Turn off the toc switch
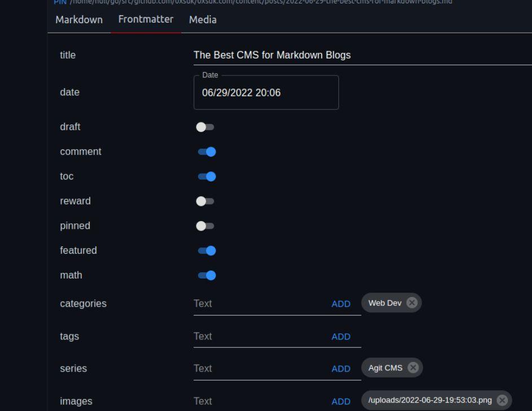Screen dimensions: 532x411 point(206,176)
